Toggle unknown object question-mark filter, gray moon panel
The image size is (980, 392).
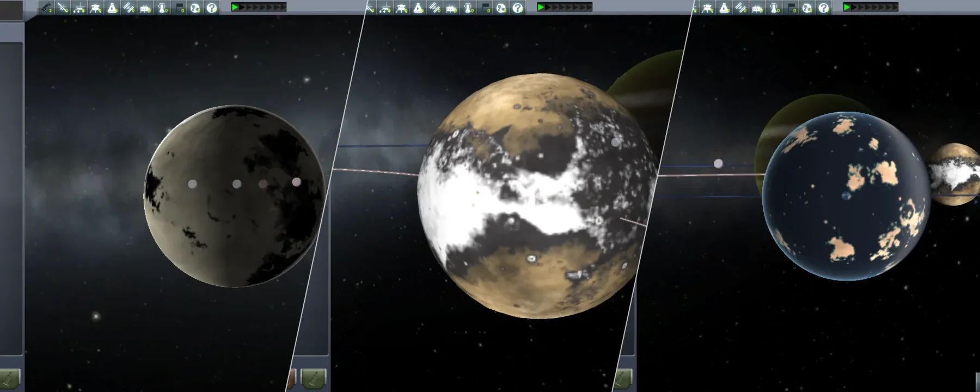pyautogui.click(x=212, y=8)
